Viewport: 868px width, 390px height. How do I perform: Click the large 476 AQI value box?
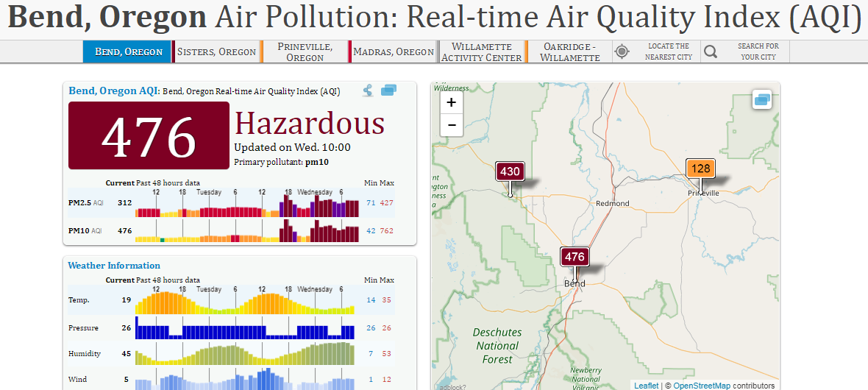(x=149, y=135)
